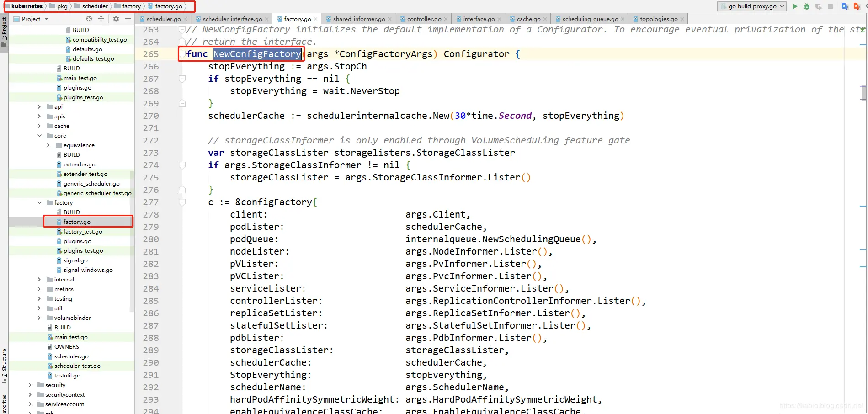Start debugging with the green bug icon
The width and height of the screenshot is (868, 414).
tap(807, 6)
